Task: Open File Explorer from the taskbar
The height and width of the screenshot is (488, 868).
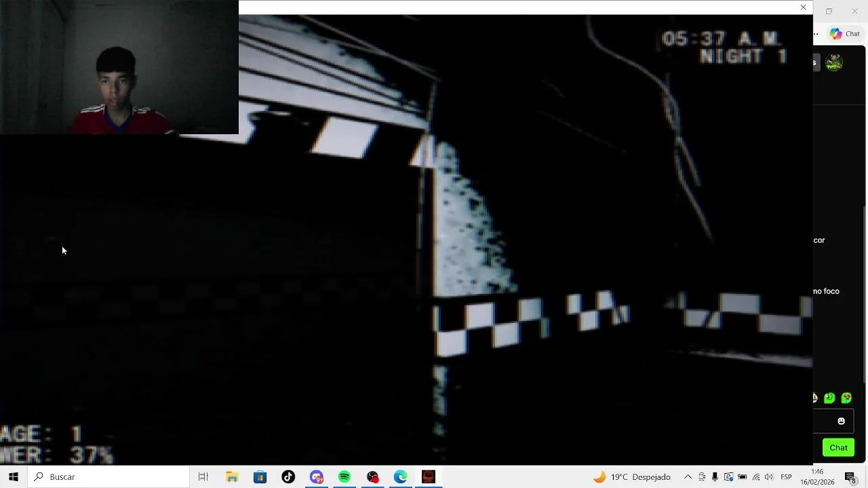Action: tap(232, 476)
